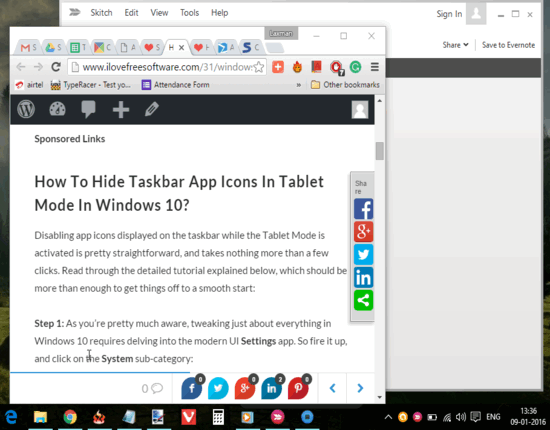Open the Attendance Form bookmark
This screenshot has height=430, width=550.
point(175,85)
